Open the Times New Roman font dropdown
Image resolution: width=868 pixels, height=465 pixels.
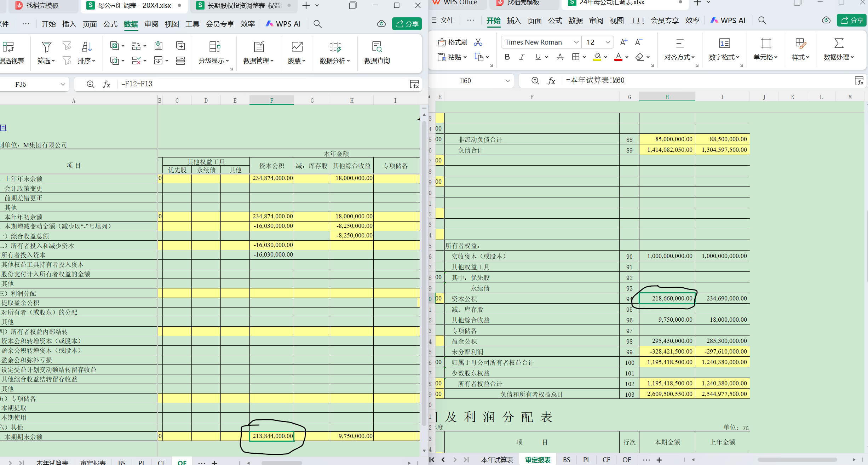click(x=576, y=42)
